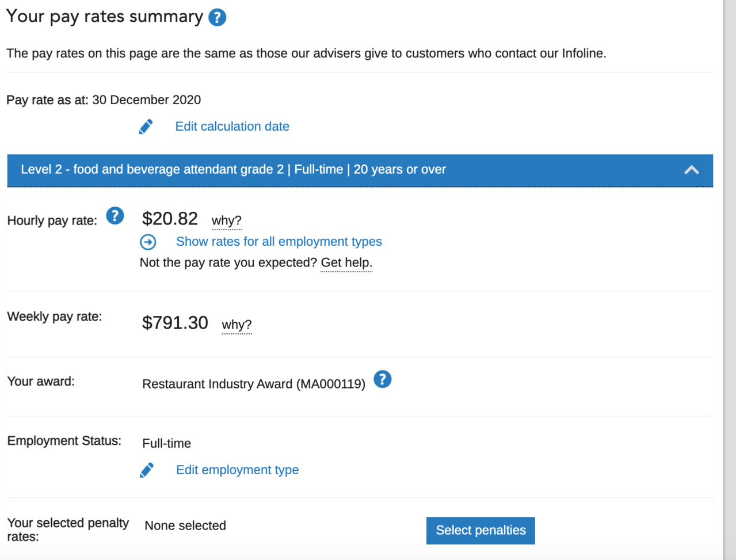Click the Level 2 food and beverage header bar
The width and height of the screenshot is (736, 560).
click(x=360, y=170)
